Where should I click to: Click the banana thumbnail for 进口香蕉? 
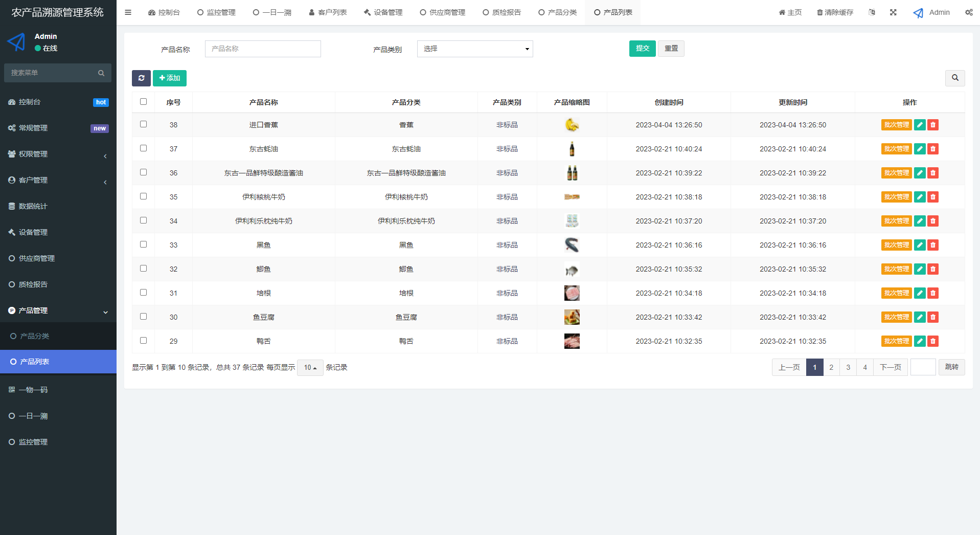click(x=572, y=124)
